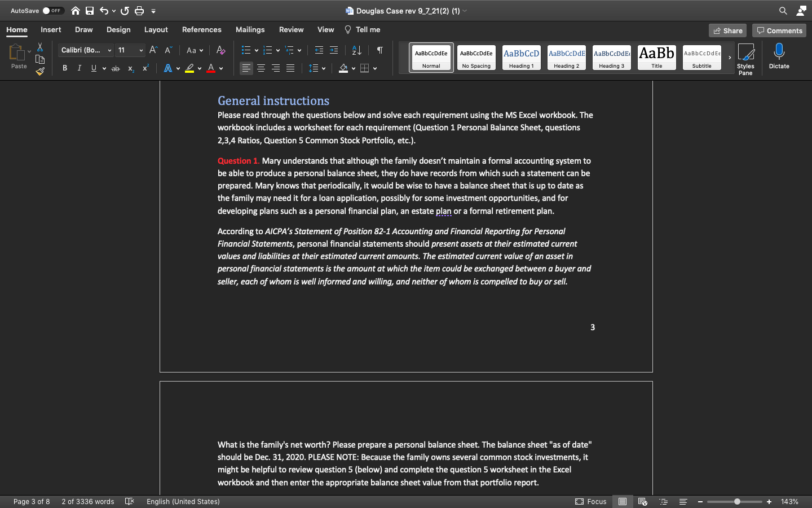The width and height of the screenshot is (812, 508).
Task: Enable Focus mode in the status bar
Action: [x=590, y=501]
